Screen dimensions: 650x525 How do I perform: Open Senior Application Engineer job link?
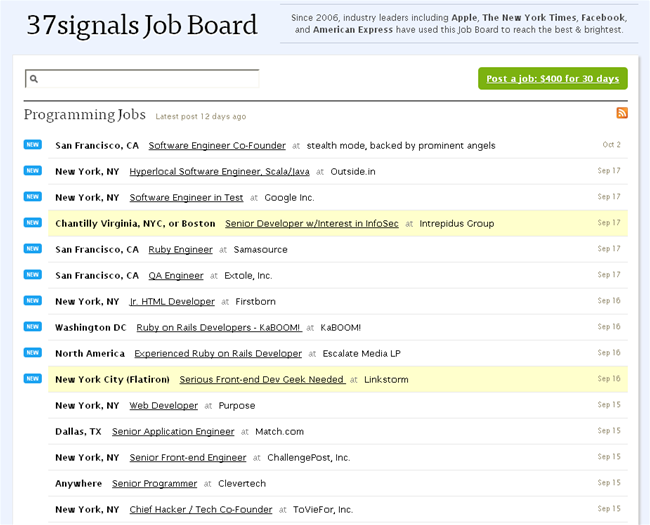(x=173, y=432)
